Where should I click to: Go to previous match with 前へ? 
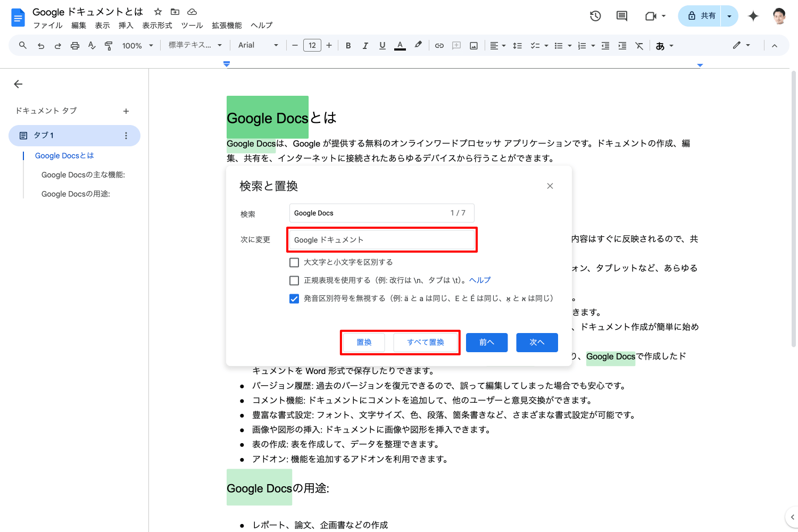(x=487, y=343)
